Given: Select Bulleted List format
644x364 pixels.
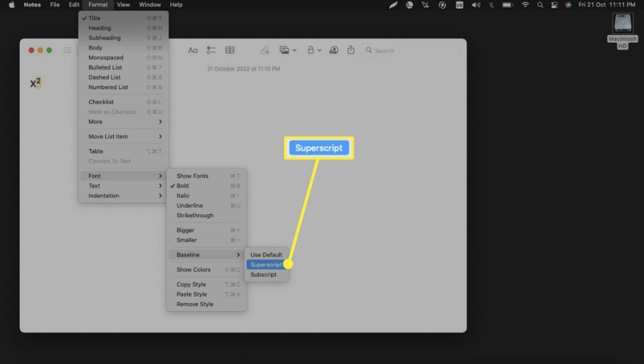Looking at the screenshot, I should tap(124, 67).
